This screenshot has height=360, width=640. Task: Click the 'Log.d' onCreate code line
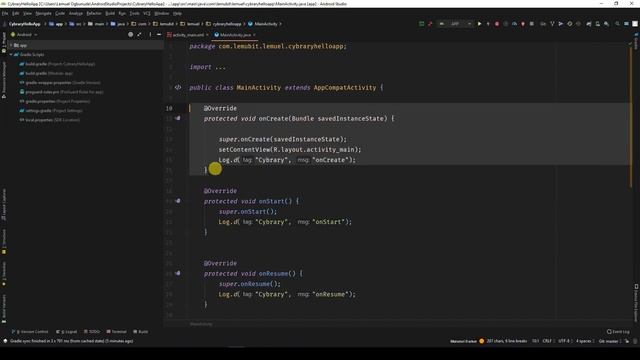287,160
